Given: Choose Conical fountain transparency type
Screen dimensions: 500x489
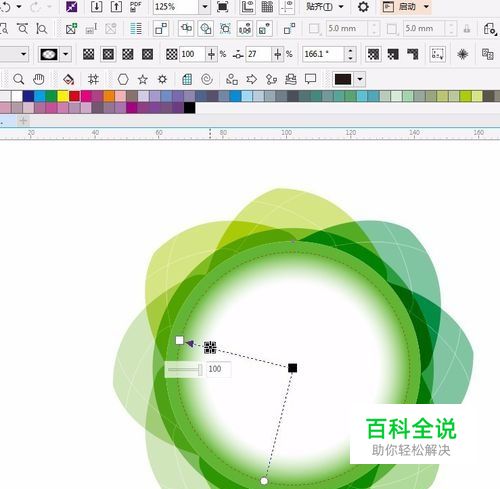Looking at the screenshot, I should click(128, 54).
